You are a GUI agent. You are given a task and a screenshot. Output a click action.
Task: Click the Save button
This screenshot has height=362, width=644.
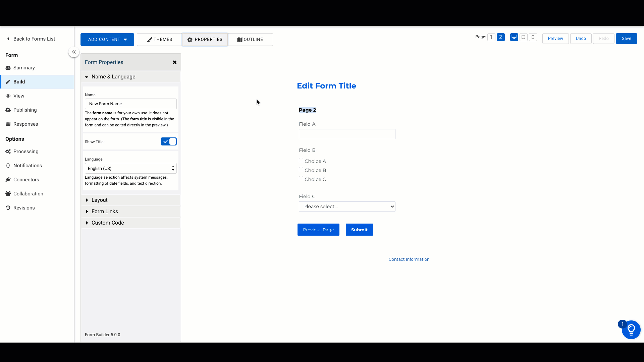(x=626, y=39)
